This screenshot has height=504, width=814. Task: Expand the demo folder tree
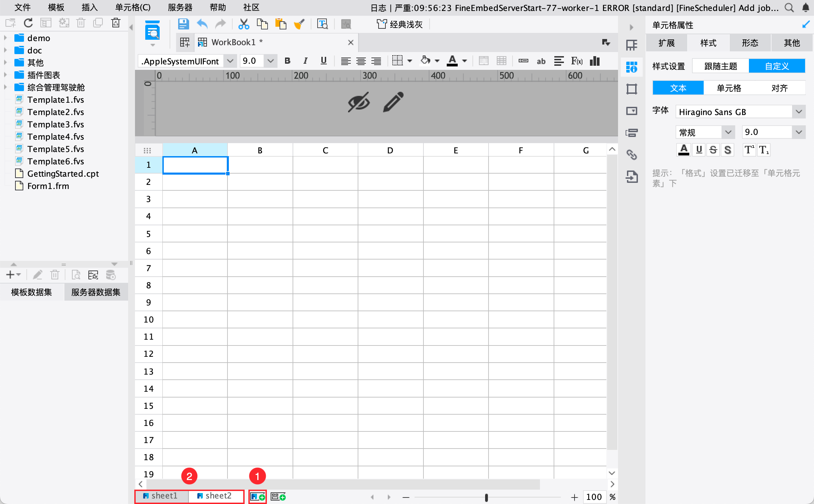(x=5, y=38)
